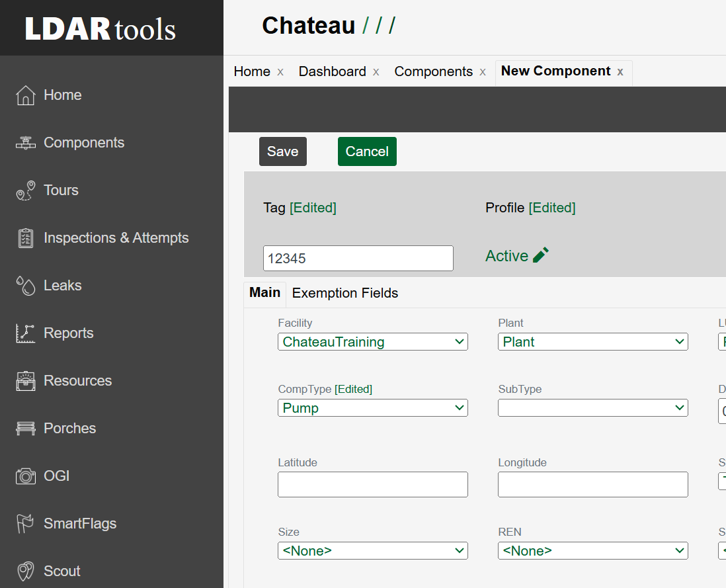The image size is (726, 588).
Task: Open Components from the sidebar menu
Action: pyautogui.click(x=84, y=143)
